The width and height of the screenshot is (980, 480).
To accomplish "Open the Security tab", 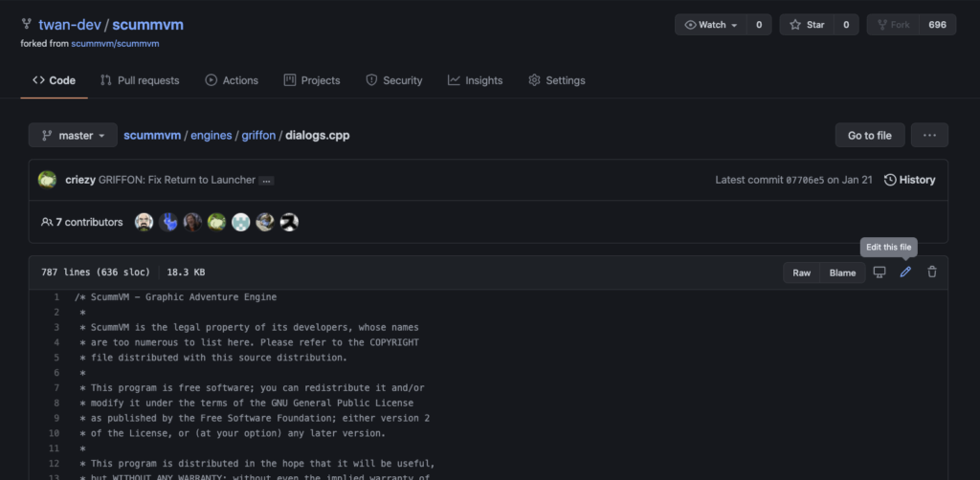I will click(x=393, y=80).
